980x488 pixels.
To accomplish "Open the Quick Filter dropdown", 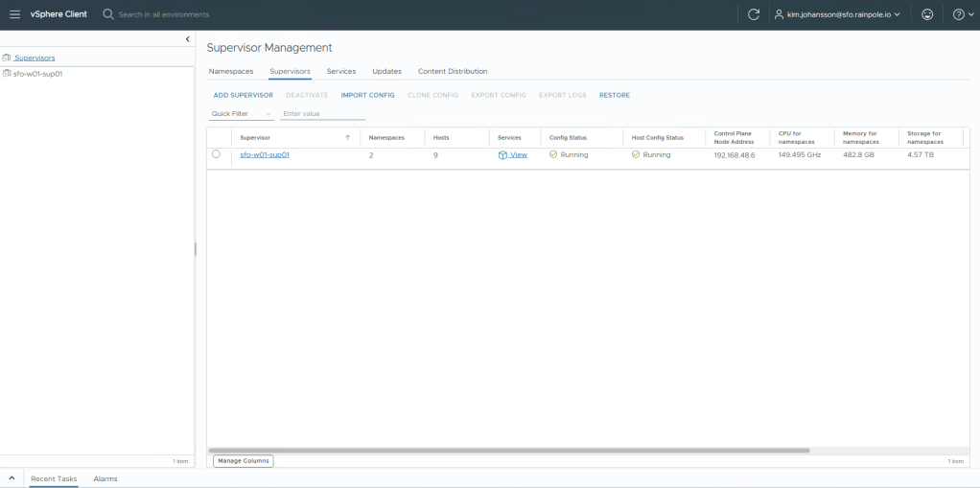I will (x=242, y=114).
